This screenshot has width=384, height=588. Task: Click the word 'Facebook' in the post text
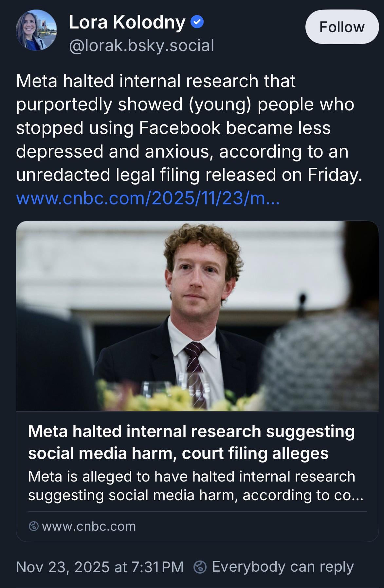[180, 128]
